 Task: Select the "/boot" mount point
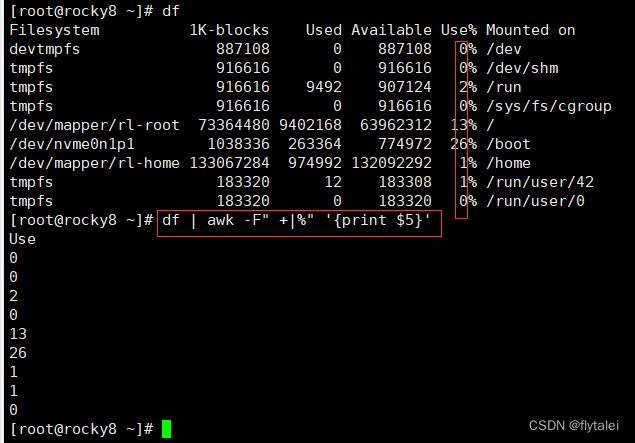point(508,144)
